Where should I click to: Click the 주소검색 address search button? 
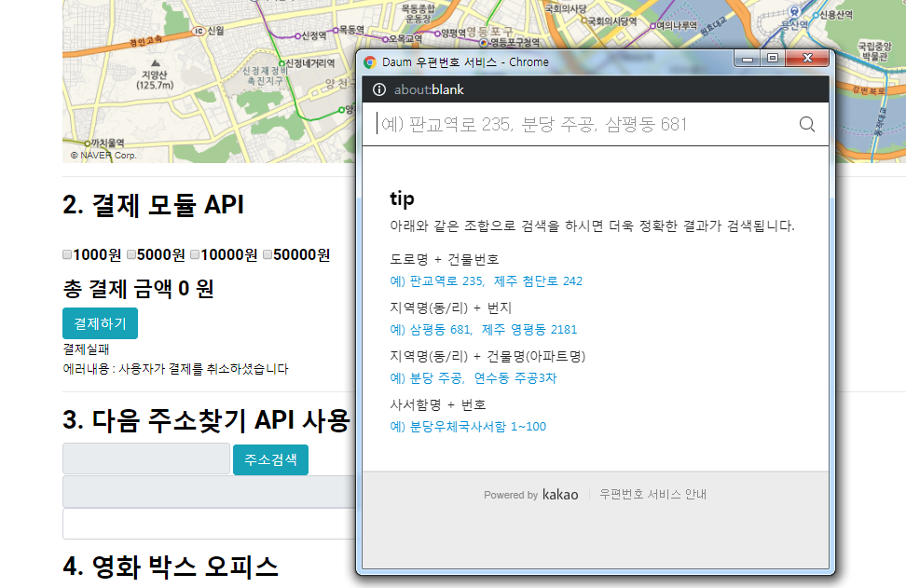point(270,459)
